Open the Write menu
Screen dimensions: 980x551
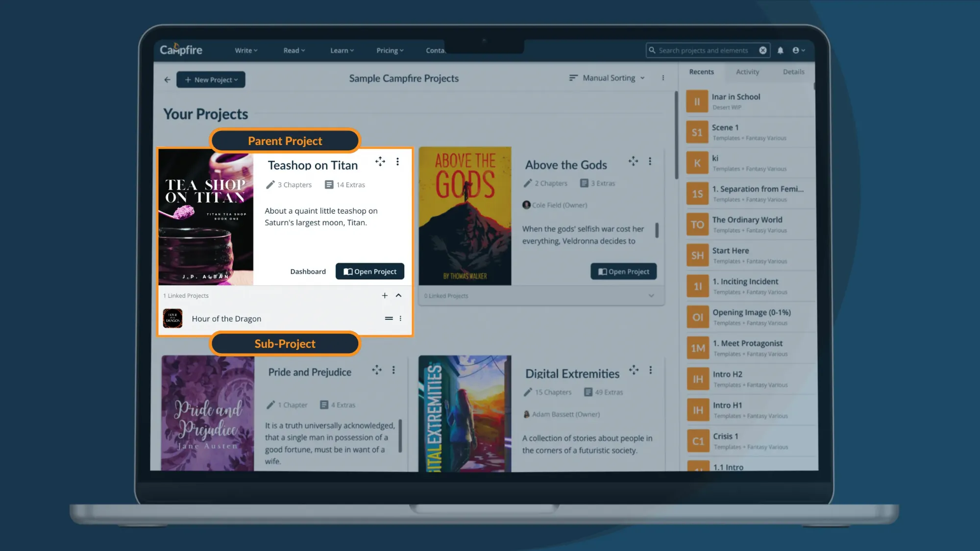(x=246, y=50)
